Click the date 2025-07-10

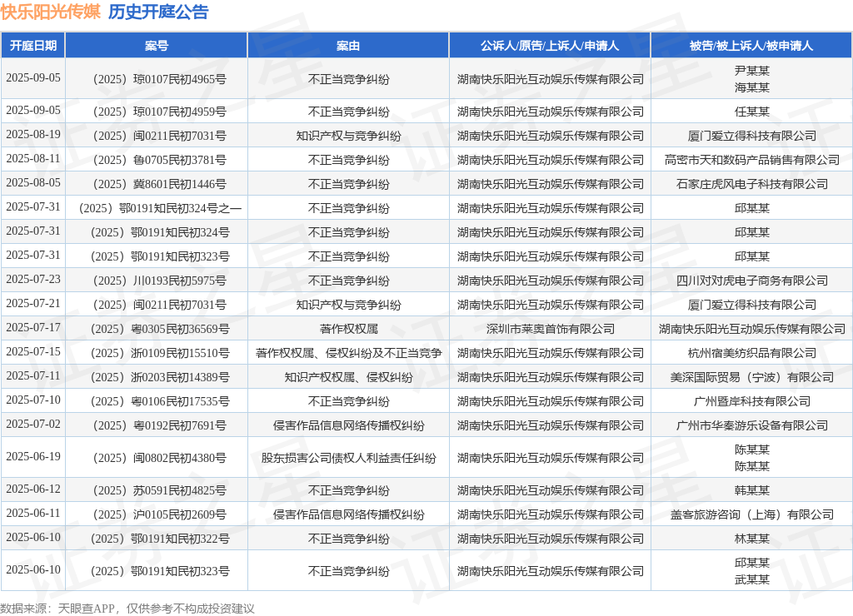point(33,400)
